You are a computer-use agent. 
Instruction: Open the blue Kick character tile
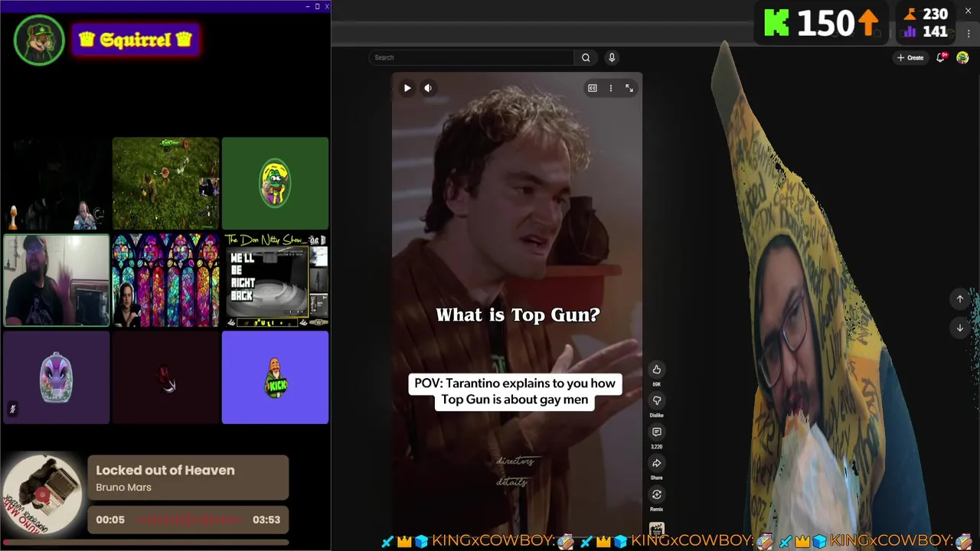(x=275, y=377)
